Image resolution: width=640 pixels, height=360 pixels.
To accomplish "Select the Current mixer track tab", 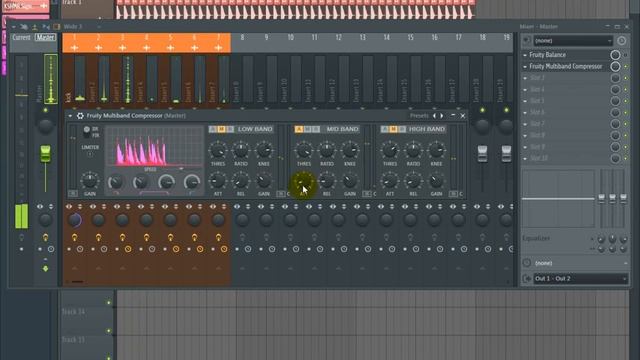I will coord(21,38).
